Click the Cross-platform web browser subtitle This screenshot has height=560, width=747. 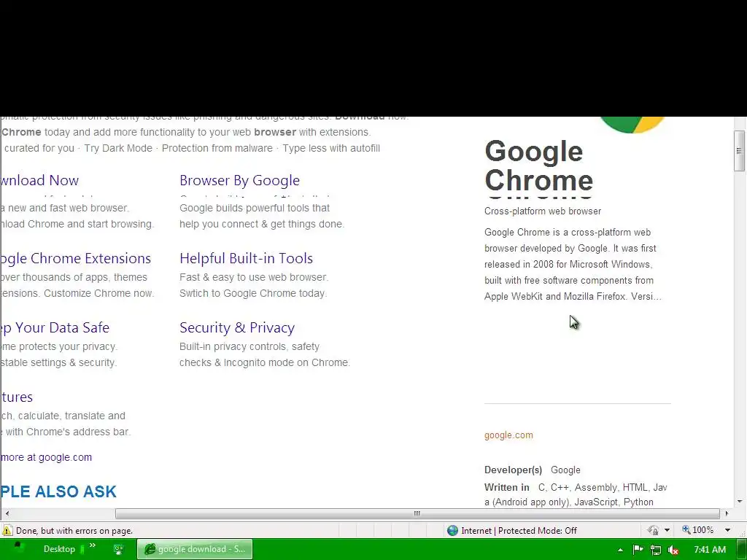click(543, 211)
